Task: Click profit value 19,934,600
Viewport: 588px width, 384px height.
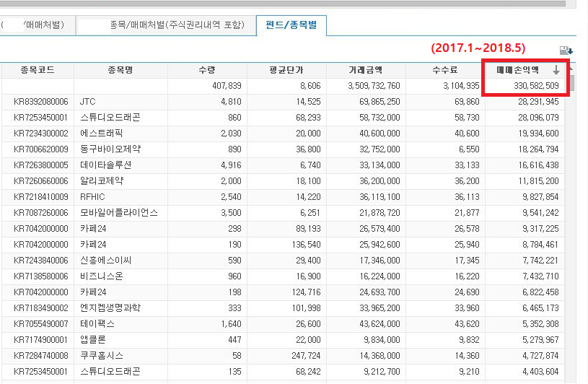Action: pos(538,133)
